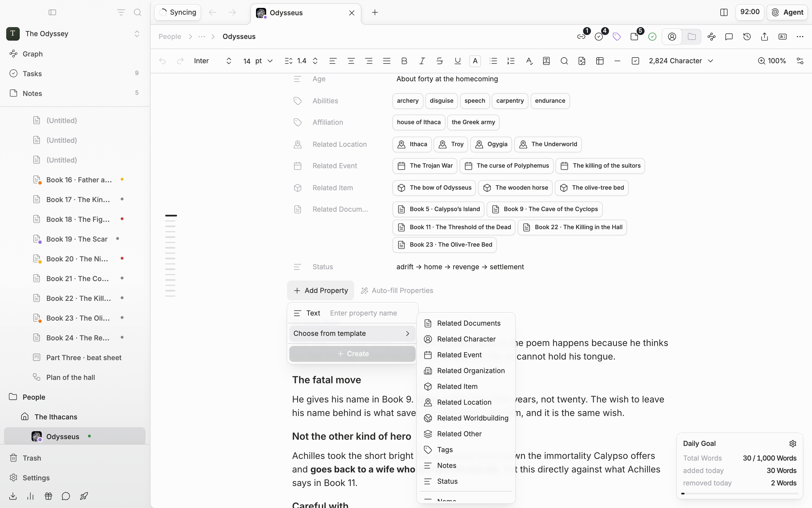Open the font family Inter dropdown
Image resolution: width=812 pixels, height=508 pixels.
point(213,61)
